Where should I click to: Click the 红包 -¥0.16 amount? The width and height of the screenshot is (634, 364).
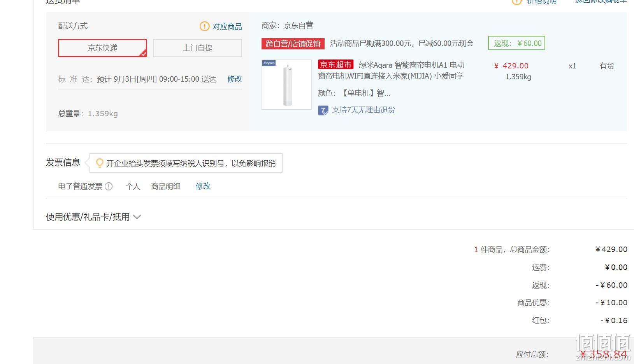coord(614,320)
